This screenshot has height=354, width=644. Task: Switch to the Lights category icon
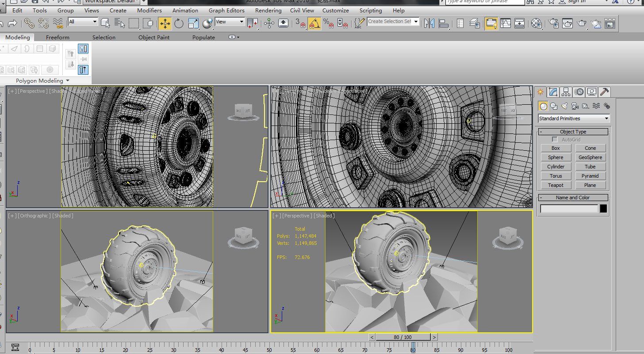click(564, 106)
